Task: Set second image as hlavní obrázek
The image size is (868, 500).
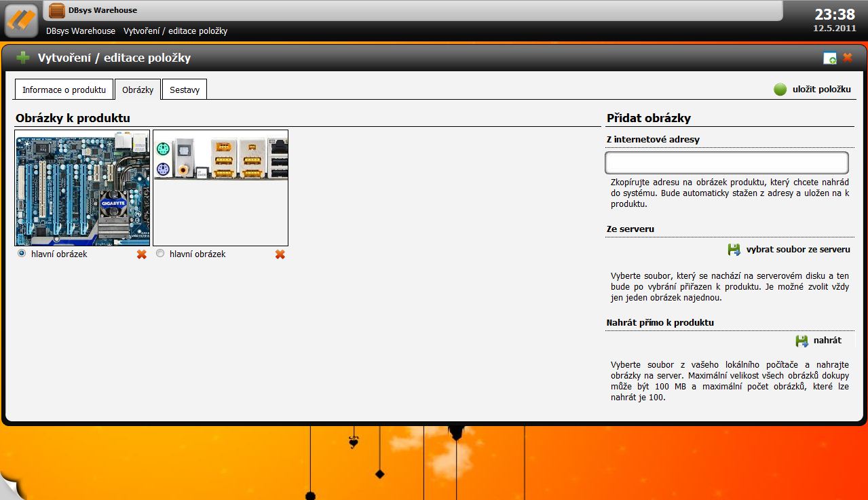Action: coord(160,254)
